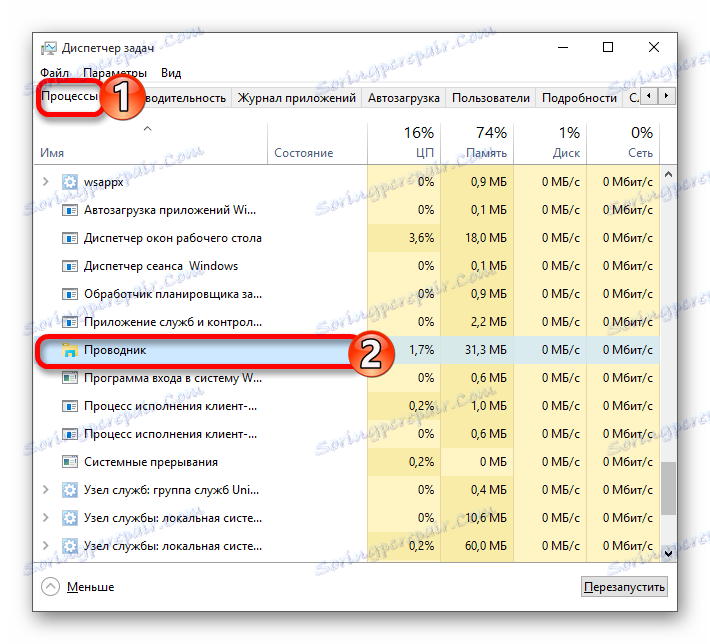This screenshot has width=710, height=644.
Task: Click the Обработчик планировщика за... process icon
Action: tap(69, 294)
